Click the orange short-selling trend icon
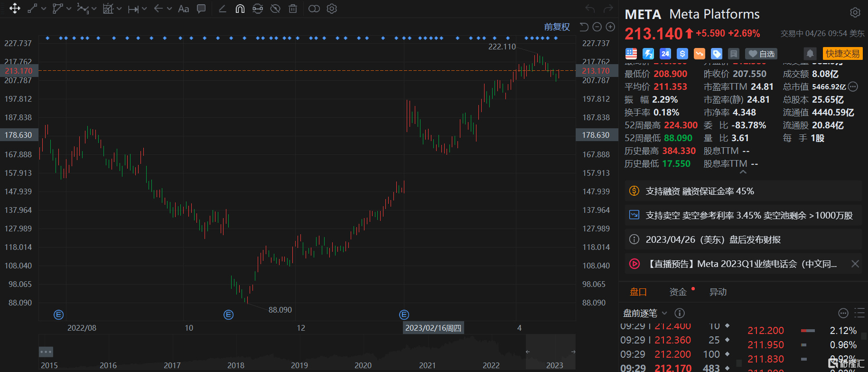This screenshot has height=372, width=868. pos(700,54)
